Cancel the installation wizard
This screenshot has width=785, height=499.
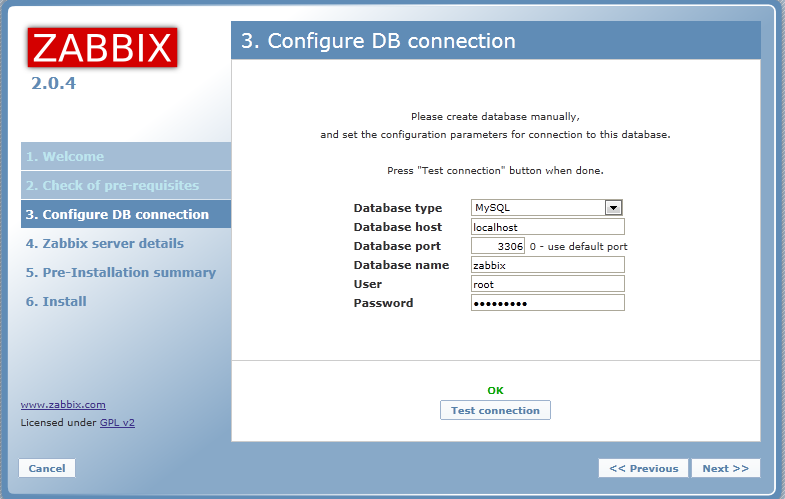[x=47, y=468]
